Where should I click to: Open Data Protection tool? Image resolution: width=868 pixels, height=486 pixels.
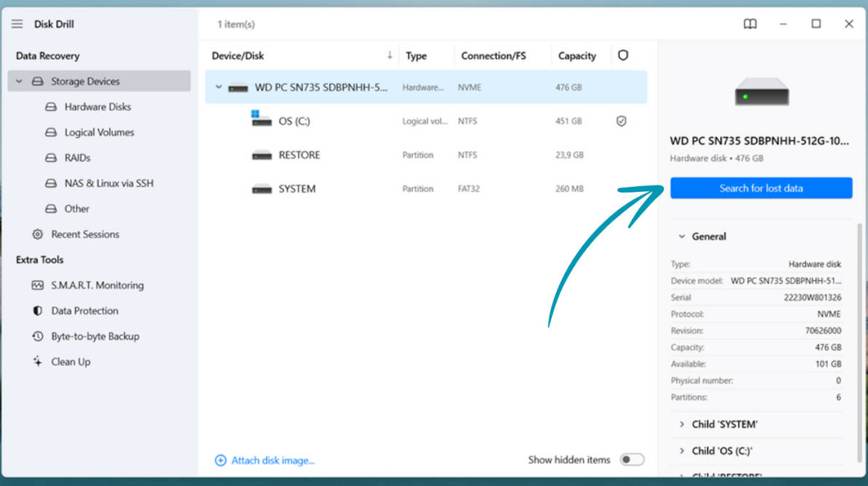(x=85, y=311)
